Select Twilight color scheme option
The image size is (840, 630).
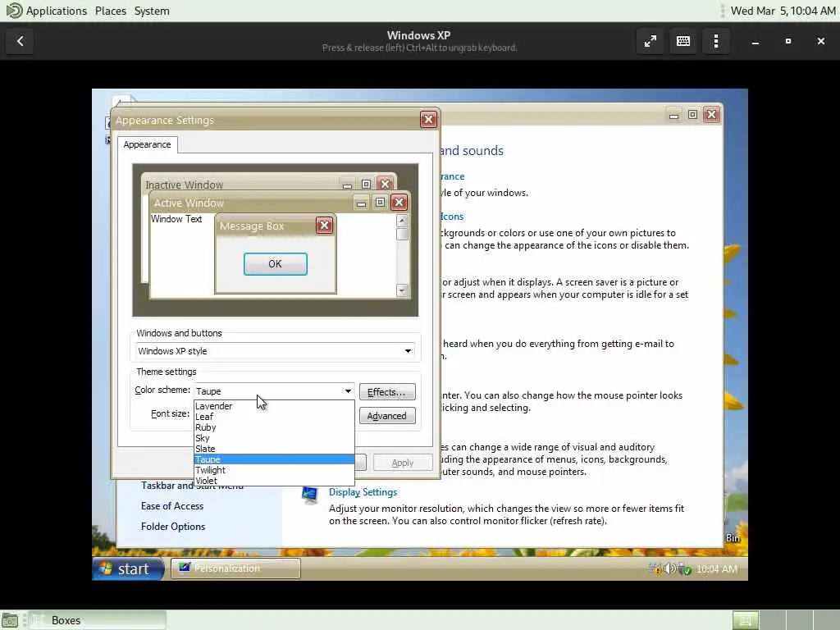[x=274, y=470]
